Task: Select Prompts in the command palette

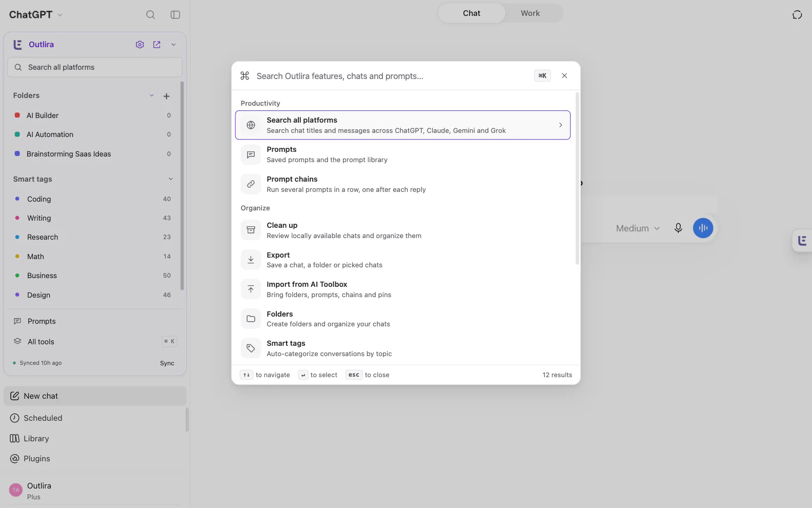Action: tap(403, 154)
